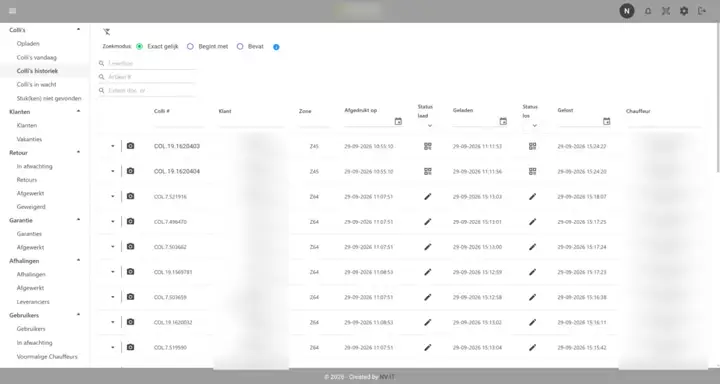Click the laad QR status icon of COL.19.1620404
This screenshot has height=384, width=720.
[x=428, y=171]
